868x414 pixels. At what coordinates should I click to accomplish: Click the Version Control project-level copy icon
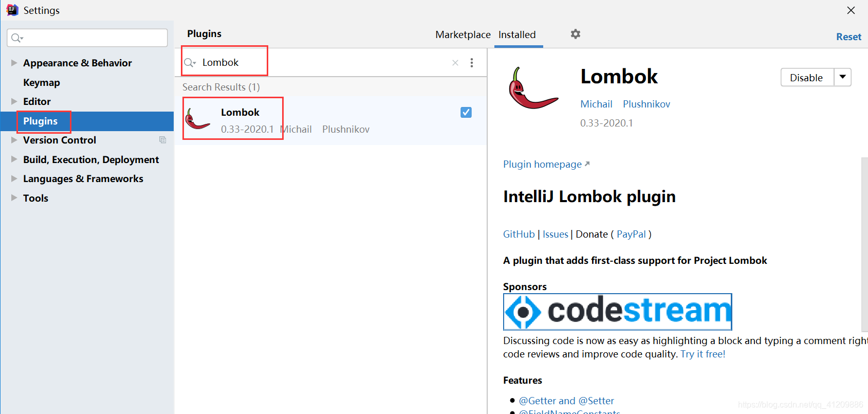point(162,140)
